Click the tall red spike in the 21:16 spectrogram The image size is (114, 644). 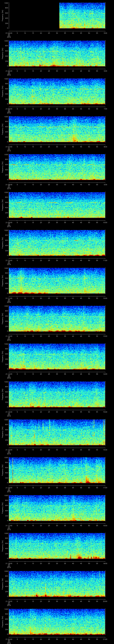(x=13, y=470)
